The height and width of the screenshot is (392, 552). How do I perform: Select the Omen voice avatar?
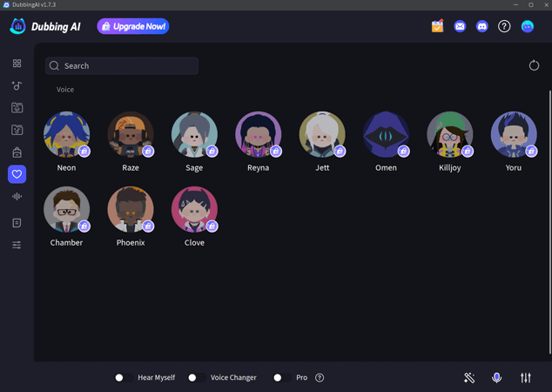point(387,134)
